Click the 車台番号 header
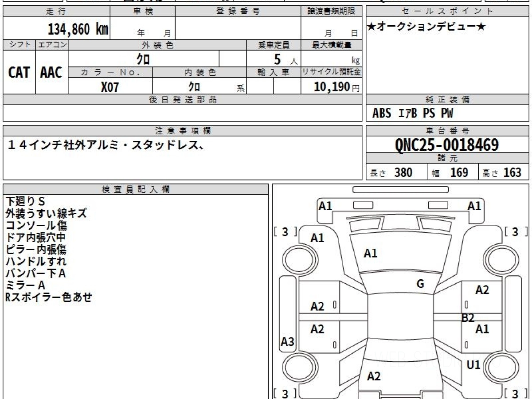Image resolution: width=532 pixels, height=399 pixels. tap(448, 131)
